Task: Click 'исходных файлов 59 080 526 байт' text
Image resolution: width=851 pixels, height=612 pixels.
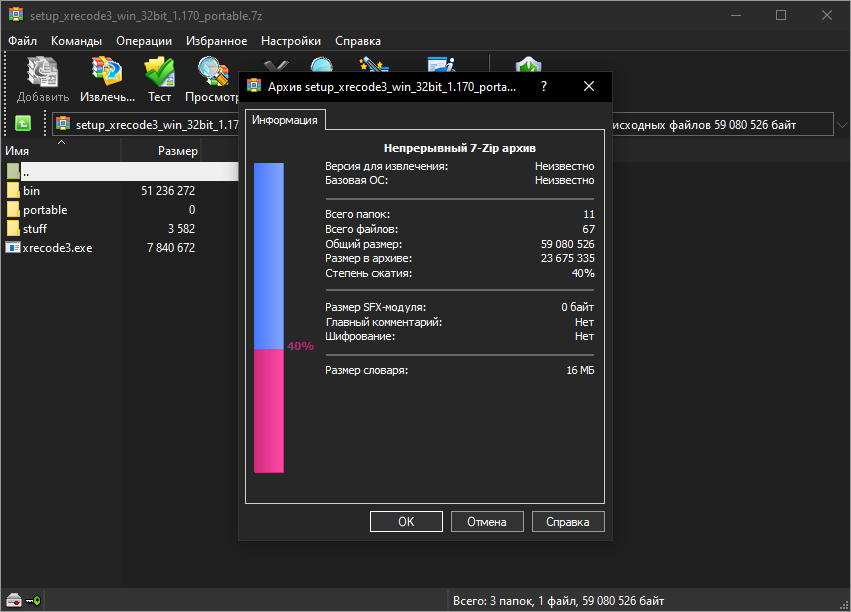Action: point(704,125)
